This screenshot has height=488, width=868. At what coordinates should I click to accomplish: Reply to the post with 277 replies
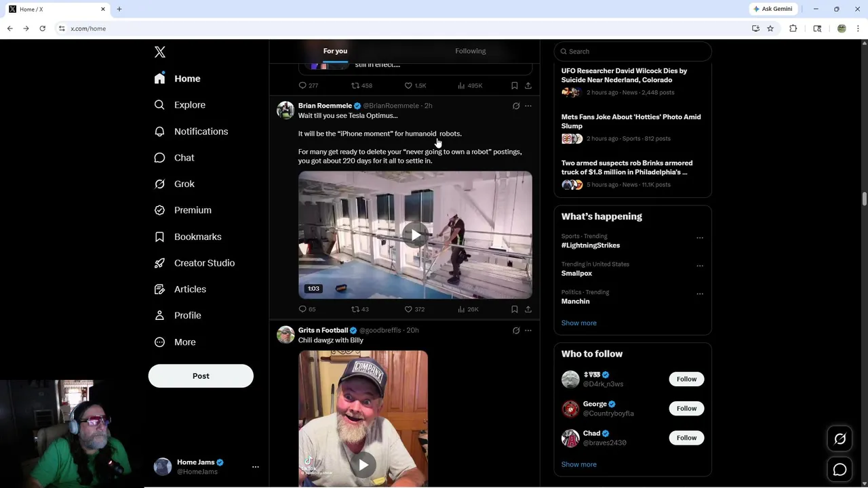(x=309, y=86)
